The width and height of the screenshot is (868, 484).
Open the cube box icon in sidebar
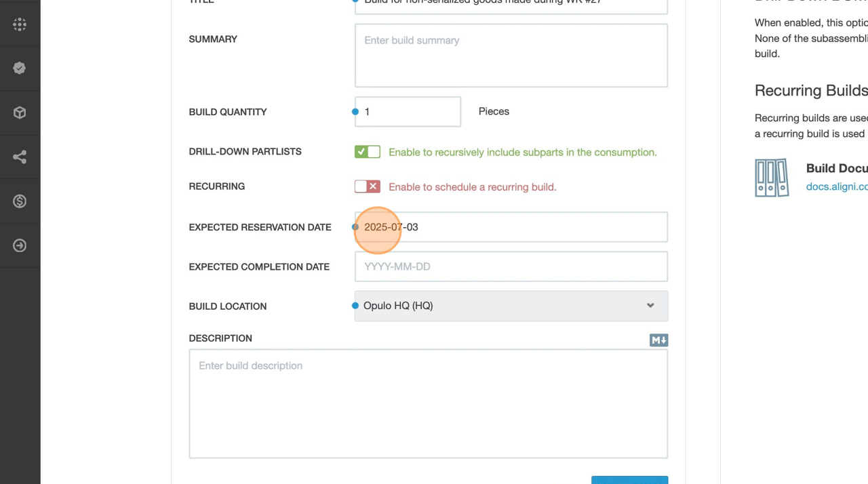pos(20,113)
